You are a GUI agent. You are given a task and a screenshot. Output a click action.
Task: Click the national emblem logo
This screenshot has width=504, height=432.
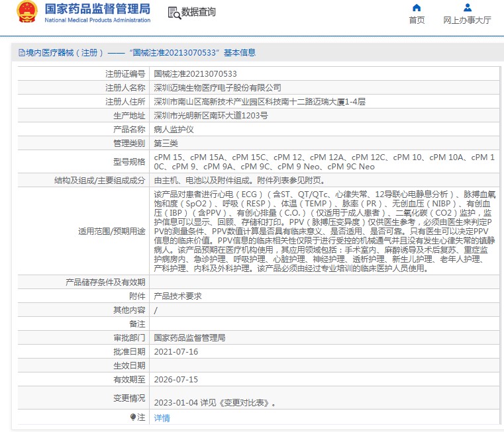coord(27,12)
